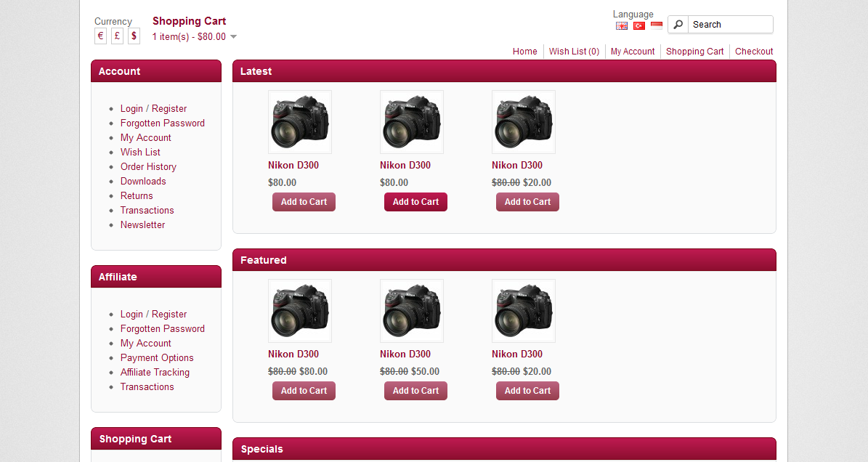Viewport: 868px width, 462px height.
Task: Switch currency to US Dollar
Action: tap(134, 36)
